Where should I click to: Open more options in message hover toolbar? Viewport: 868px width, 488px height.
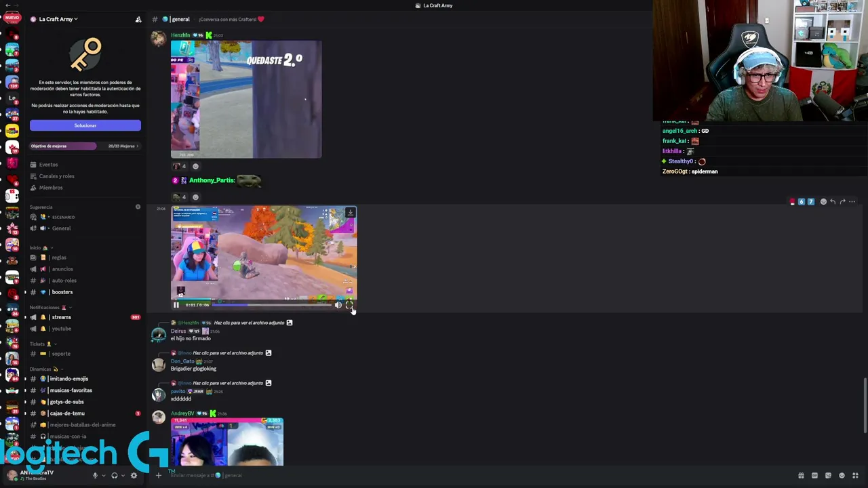[852, 202]
